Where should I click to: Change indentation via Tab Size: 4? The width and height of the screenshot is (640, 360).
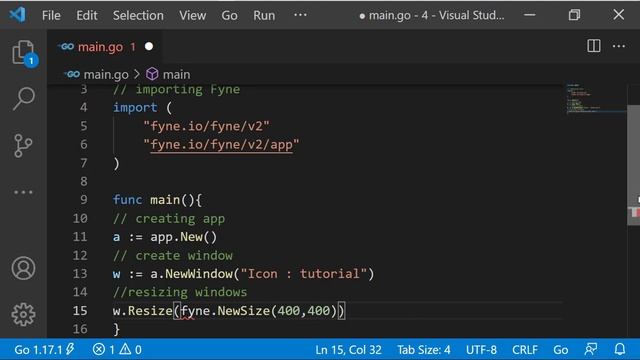[x=424, y=349]
